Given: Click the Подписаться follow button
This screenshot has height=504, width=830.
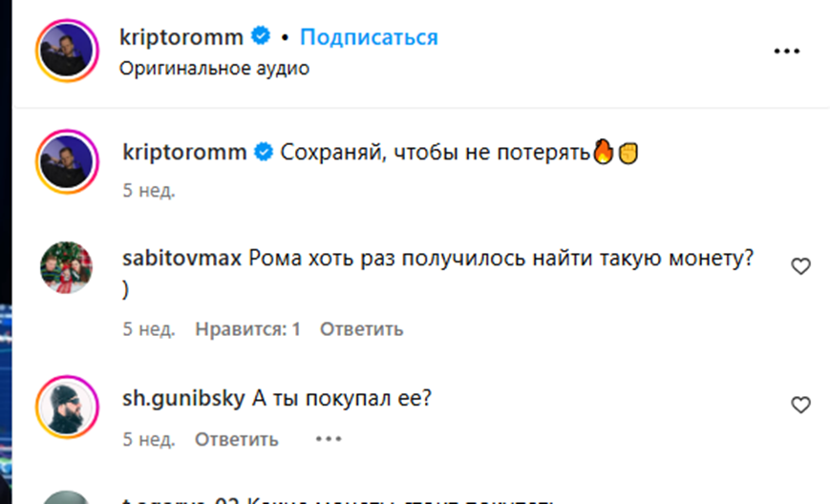Looking at the screenshot, I should point(369,37).
